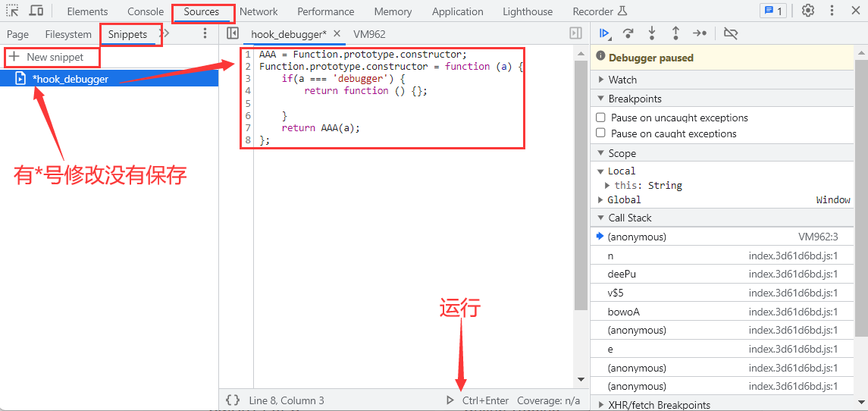
Task: Switch to the Network tab
Action: 259,11
